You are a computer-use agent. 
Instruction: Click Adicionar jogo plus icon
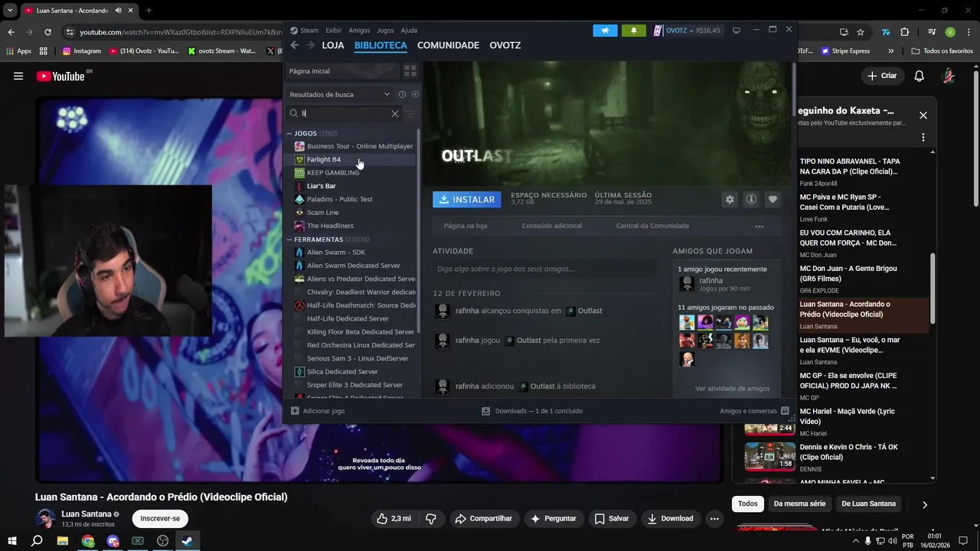click(x=295, y=411)
